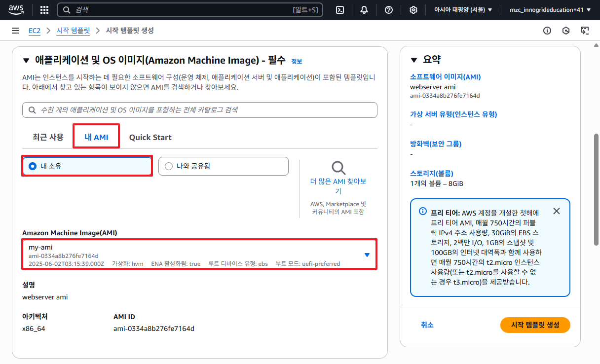Open the services grid menu
The height and width of the screenshot is (364, 600).
pos(44,10)
